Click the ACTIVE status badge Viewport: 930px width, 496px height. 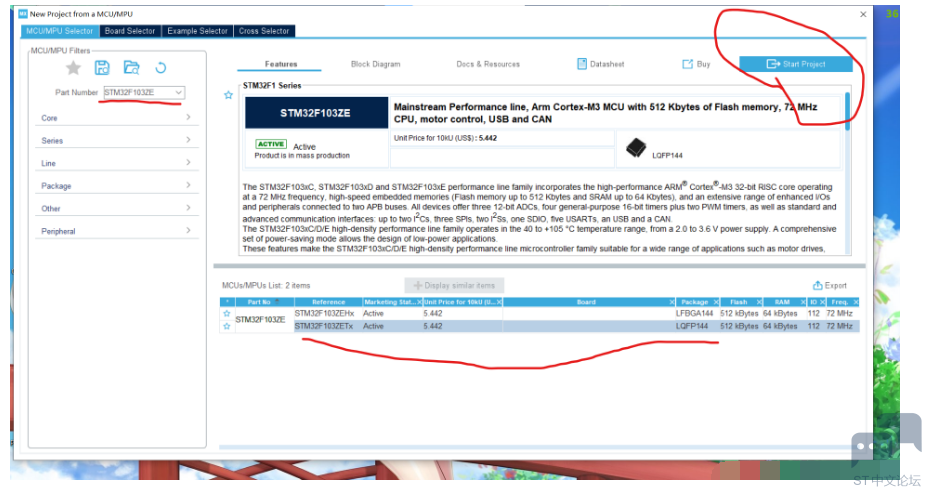point(271,144)
